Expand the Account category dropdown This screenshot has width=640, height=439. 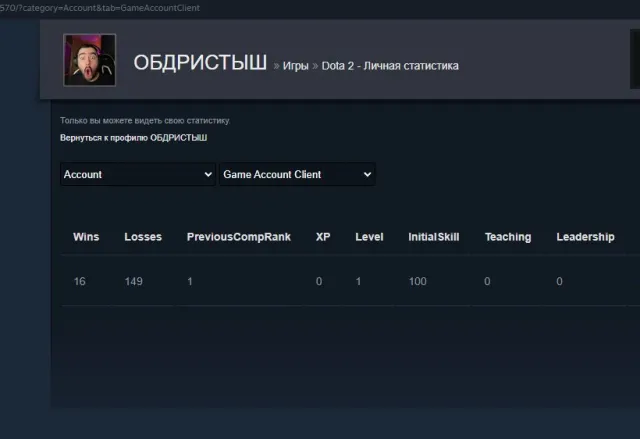click(138, 174)
